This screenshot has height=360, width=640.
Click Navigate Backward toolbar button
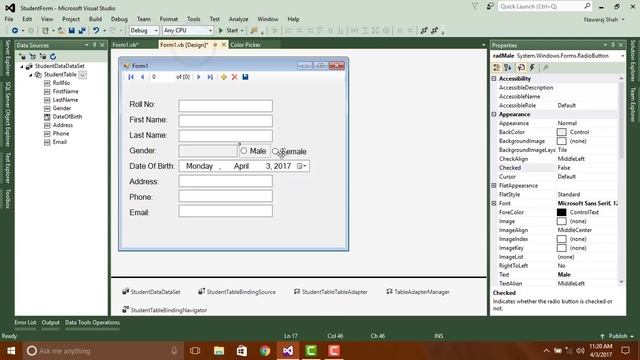point(15,31)
